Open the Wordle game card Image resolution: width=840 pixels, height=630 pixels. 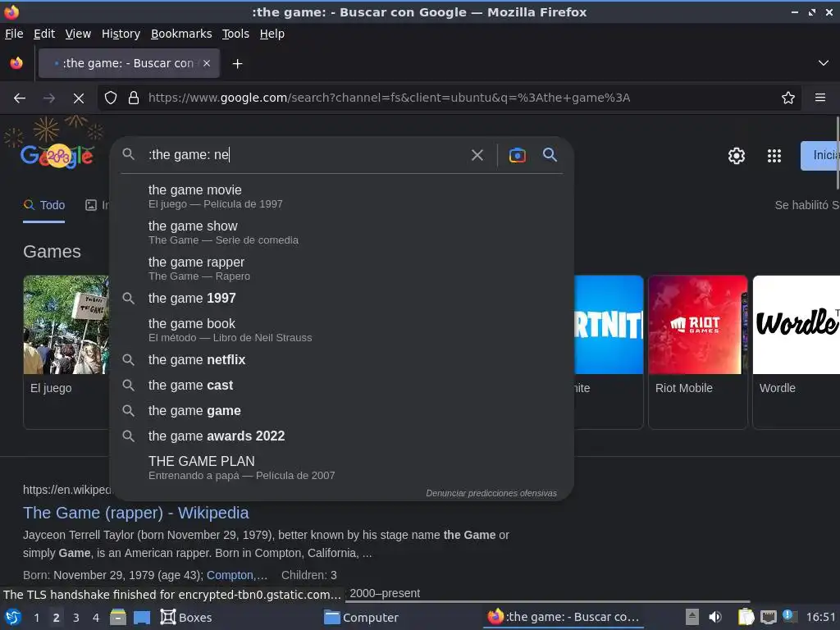tap(796, 352)
